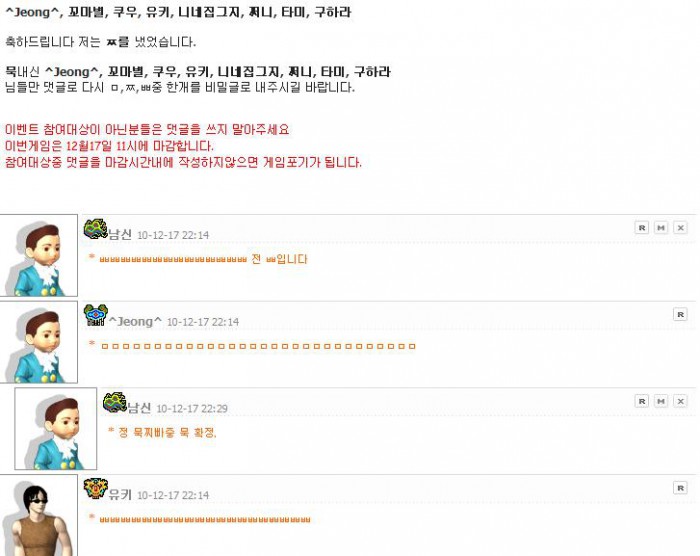
Task: Reply to ^Jeong^'s comment with the R icon
Action: 680,314
